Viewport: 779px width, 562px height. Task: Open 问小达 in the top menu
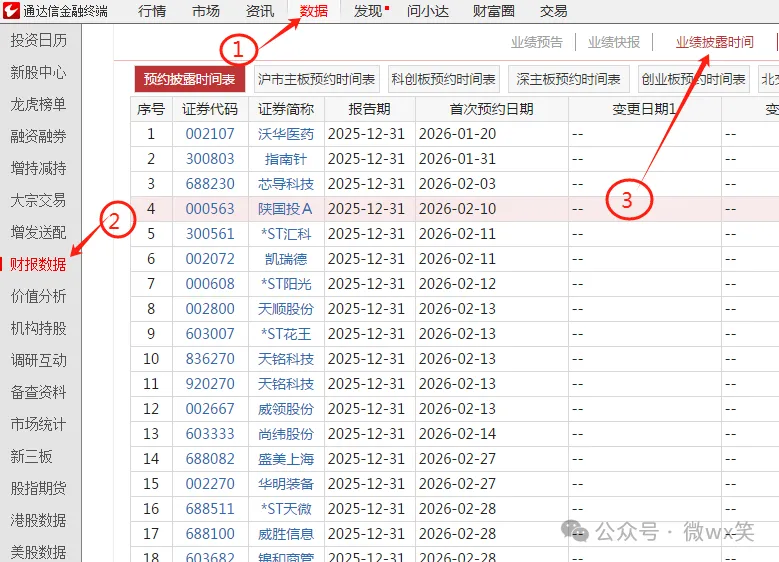[x=429, y=11]
